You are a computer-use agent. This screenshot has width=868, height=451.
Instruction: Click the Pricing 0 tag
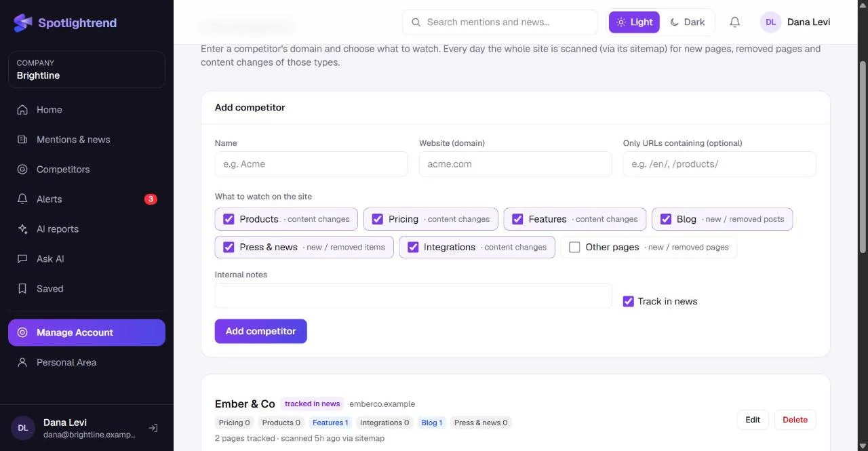(x=235, y=423)
